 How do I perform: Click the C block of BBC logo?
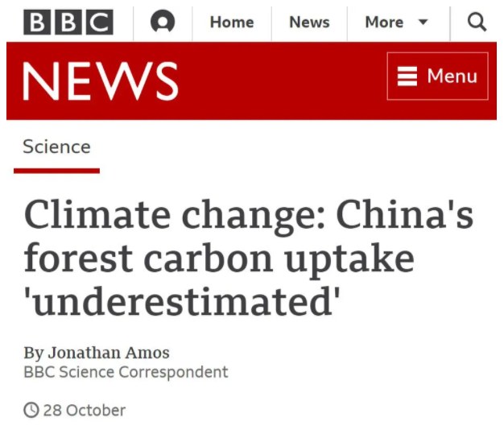(x=99, y=22)
